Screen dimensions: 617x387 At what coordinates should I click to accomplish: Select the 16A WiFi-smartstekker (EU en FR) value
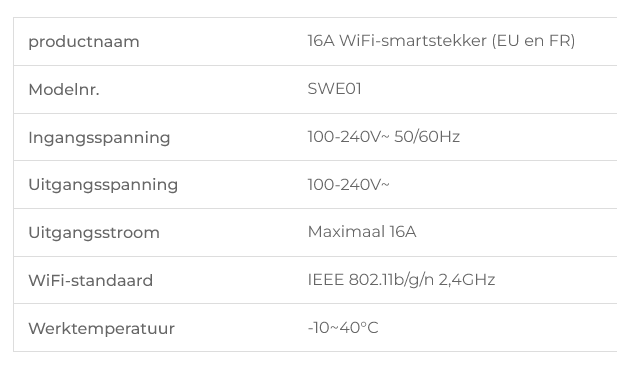(x=441, y=41)
